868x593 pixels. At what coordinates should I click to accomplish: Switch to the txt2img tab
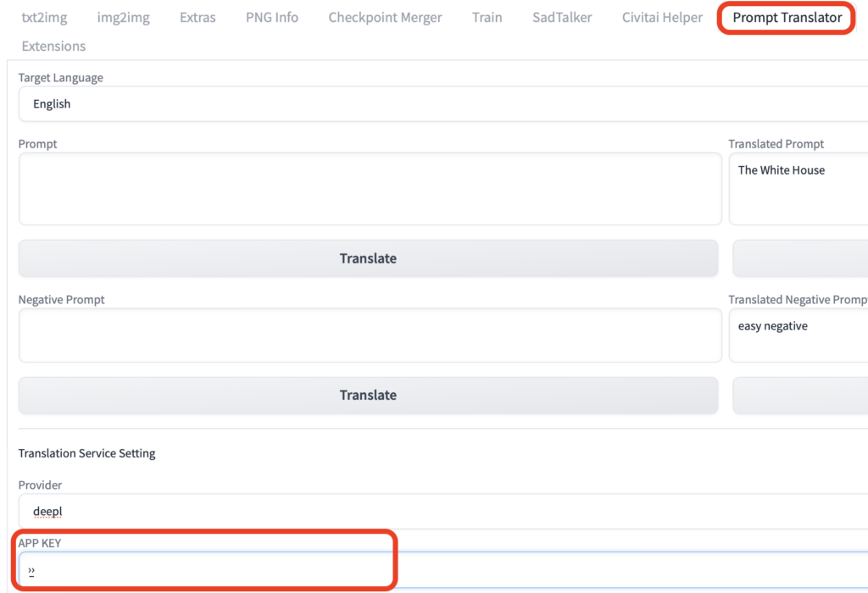44,17
